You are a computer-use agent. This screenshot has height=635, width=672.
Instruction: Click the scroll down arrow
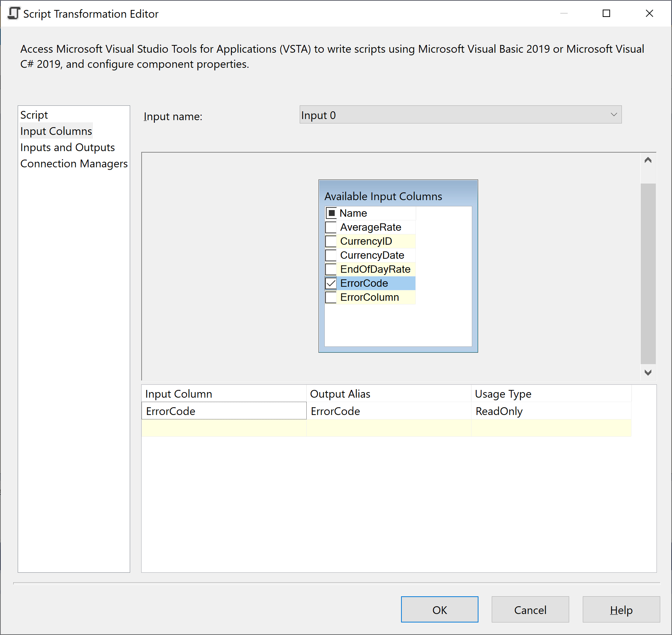click(648, 372)
